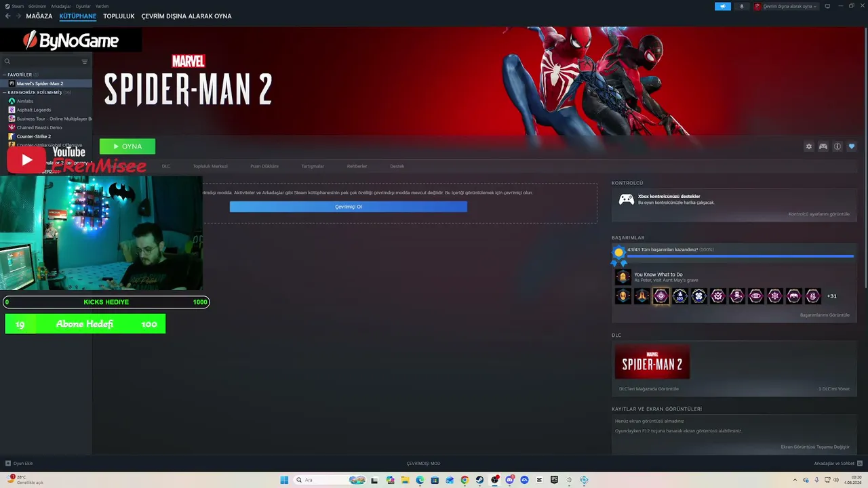Open the Tartışmalar tab
Viewport: 868px width, 488px height.
coord(313,166)
